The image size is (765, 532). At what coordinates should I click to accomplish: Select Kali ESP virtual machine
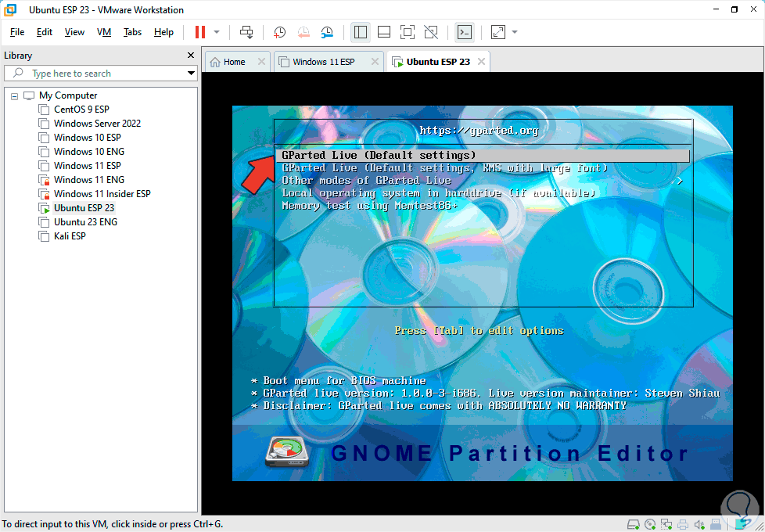70,236
